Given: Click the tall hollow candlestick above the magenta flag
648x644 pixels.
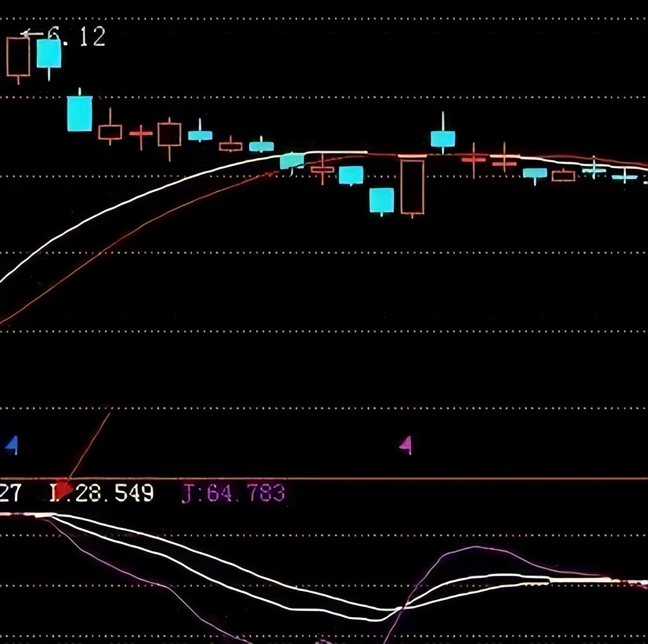Looking at the screenshot, I should click(x=413, y=187).
